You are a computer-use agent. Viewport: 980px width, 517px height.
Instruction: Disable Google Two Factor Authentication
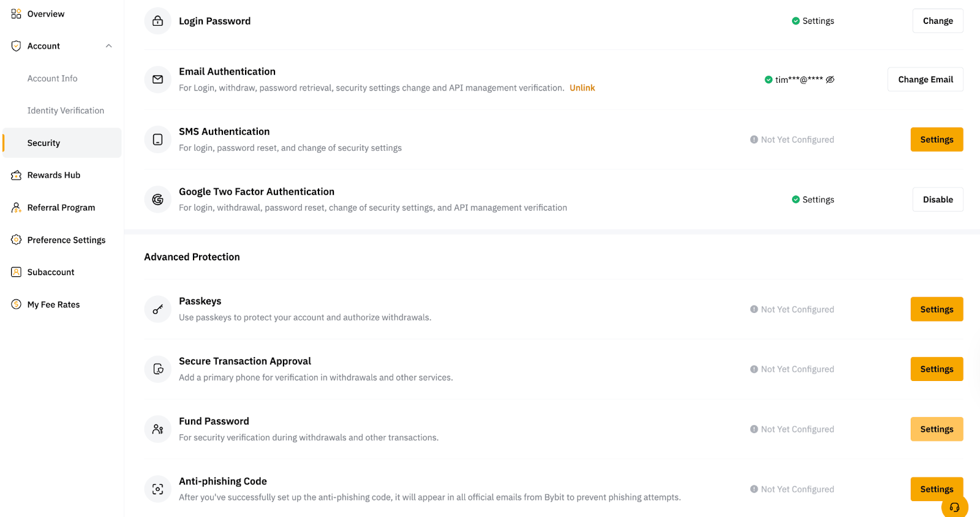point(938,200)
